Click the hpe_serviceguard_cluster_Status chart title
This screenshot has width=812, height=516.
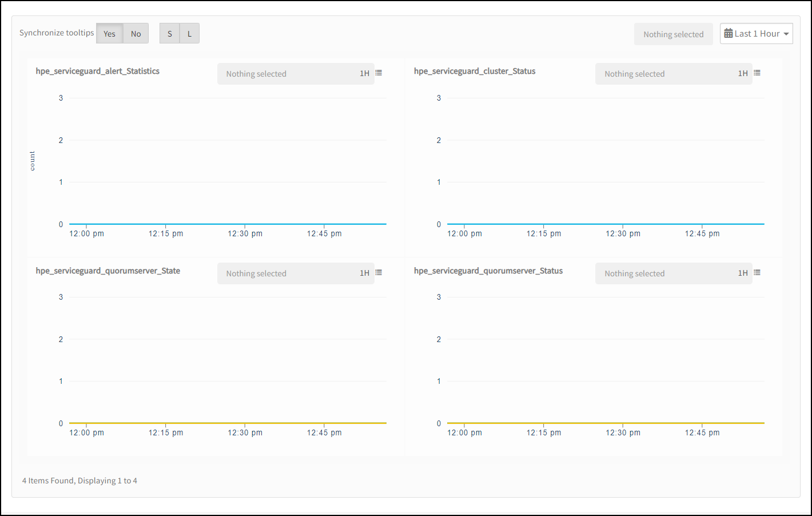475,71
